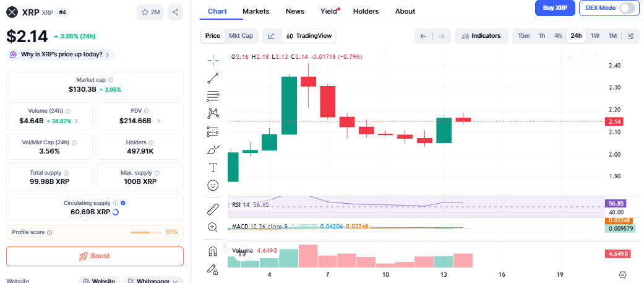Image resolution: width=644 pixels, height=283 pixels.
Task: Click the RSI 56.85 value label
Action: point(614,203)
